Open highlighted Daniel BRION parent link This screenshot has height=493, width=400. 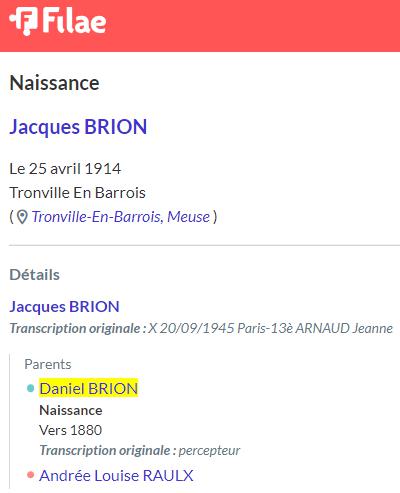point(89,388)
